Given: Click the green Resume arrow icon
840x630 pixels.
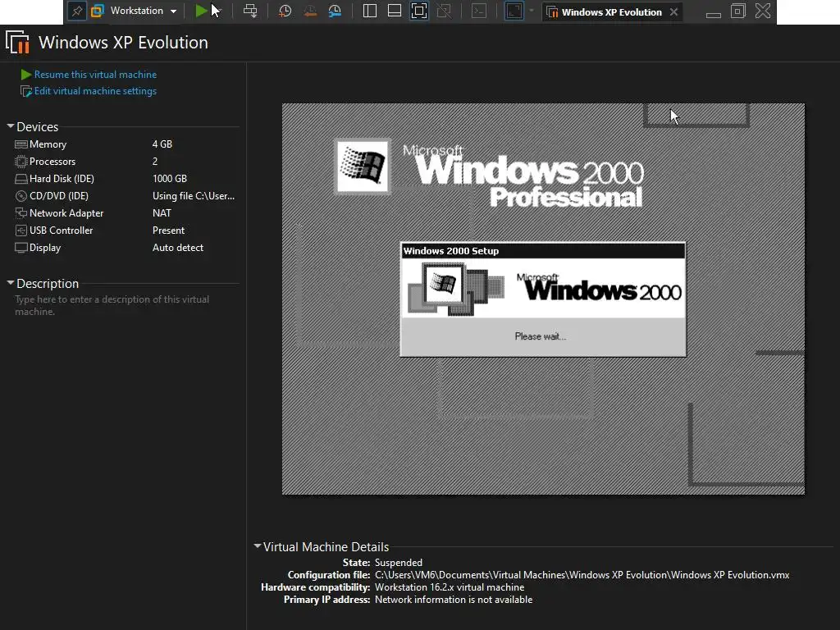Looking at the screenshot, I should [x=25, y=75].
